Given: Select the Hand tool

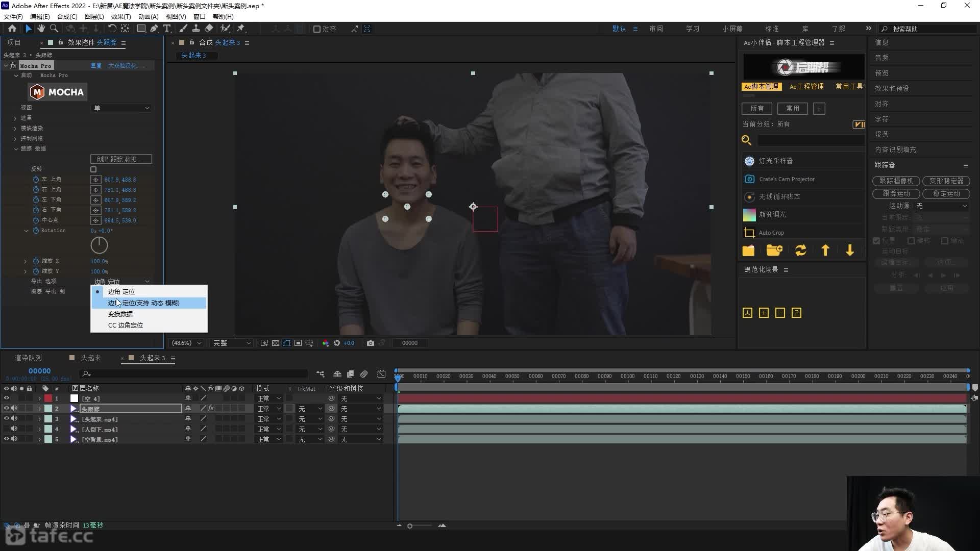Looking at the screenshot, I should pyautogui.click(x=41, y=29).
